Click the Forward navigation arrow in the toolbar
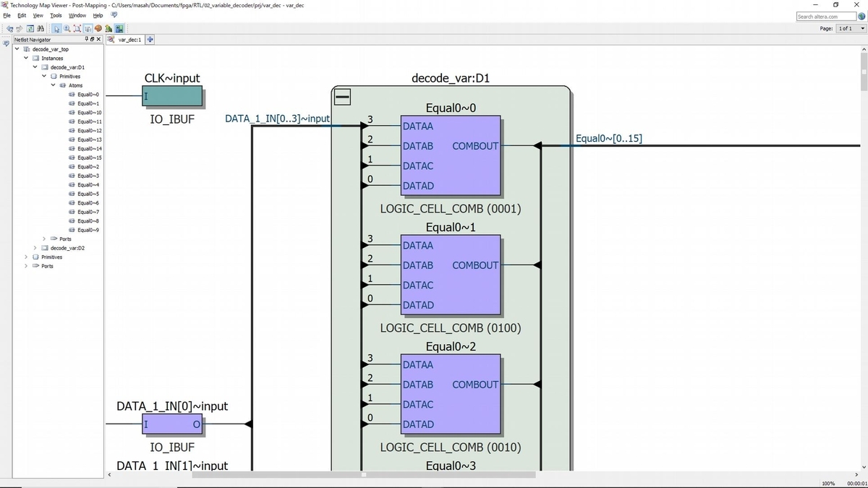 [x=20, y=28]
